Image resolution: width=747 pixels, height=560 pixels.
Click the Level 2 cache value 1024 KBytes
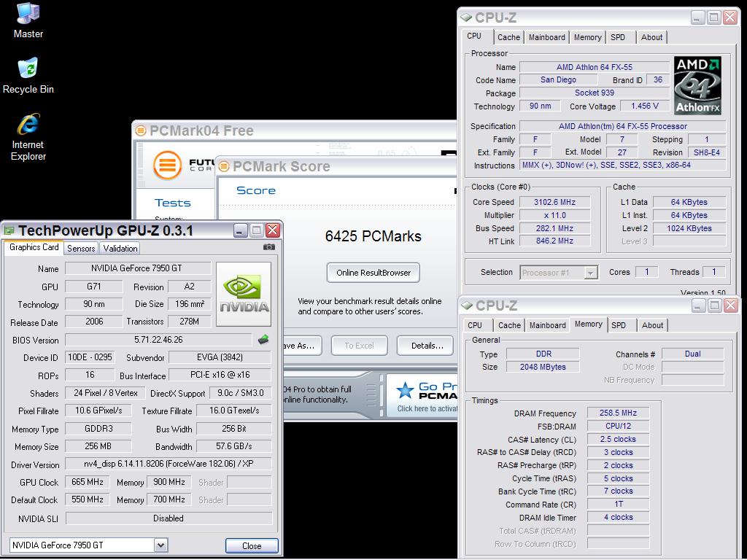tap(689, 228)
